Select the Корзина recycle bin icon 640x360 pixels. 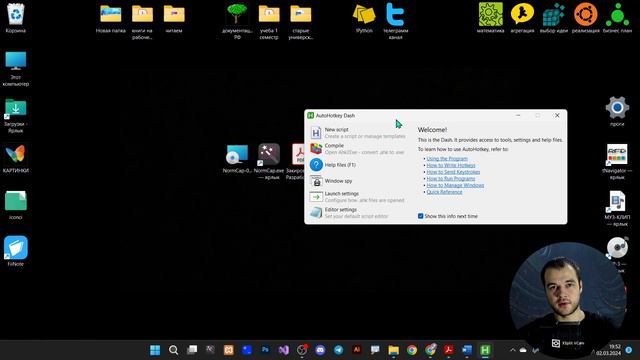pos(16,18)
